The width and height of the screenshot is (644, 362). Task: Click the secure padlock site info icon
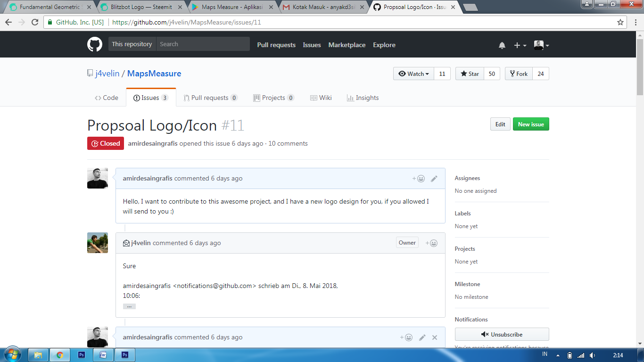point(50,22)
